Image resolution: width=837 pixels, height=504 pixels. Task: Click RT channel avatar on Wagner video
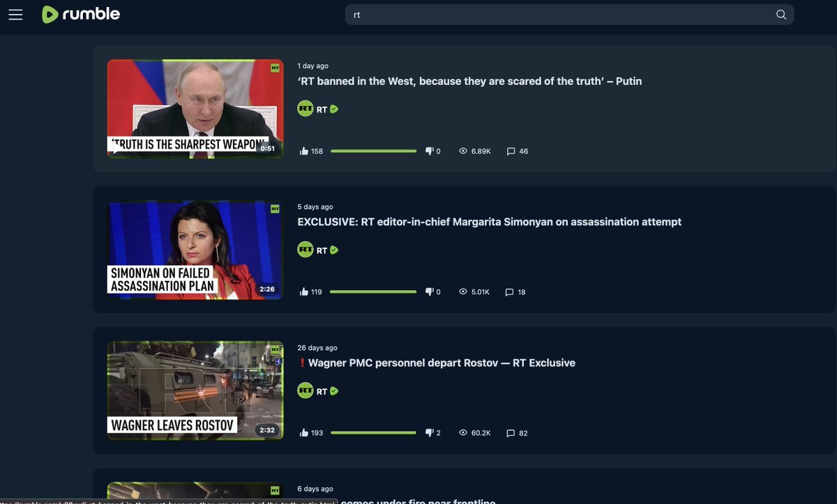pyautogui.click(x=306, y=391)
